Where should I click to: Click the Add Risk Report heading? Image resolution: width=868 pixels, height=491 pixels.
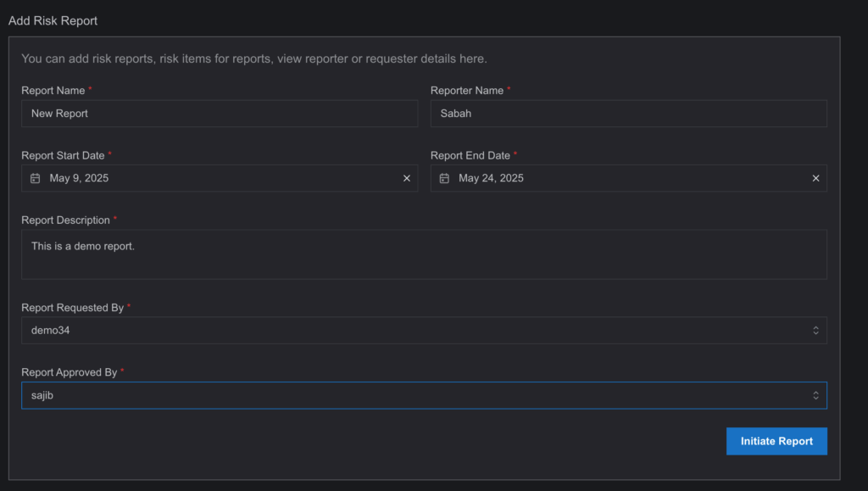53,20
